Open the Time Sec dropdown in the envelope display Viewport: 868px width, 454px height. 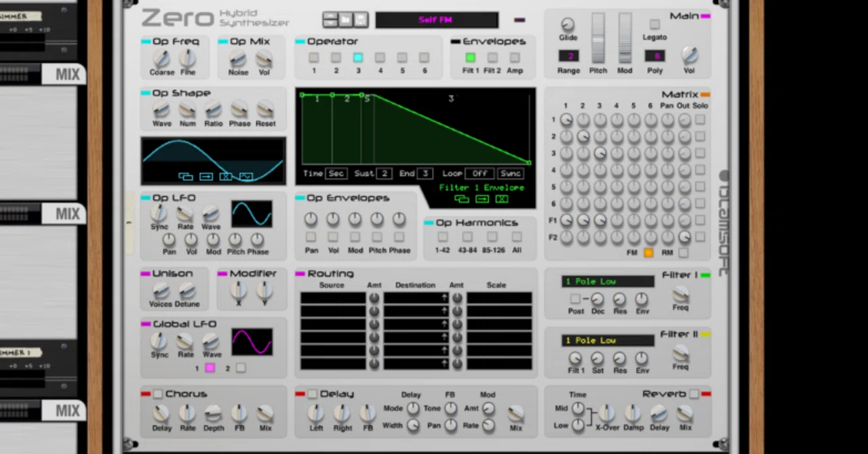(336, 173)
